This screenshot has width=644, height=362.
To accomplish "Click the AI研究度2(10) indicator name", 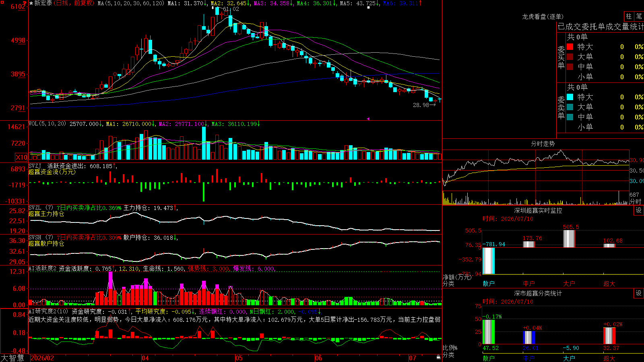I will tap(49, 311).
